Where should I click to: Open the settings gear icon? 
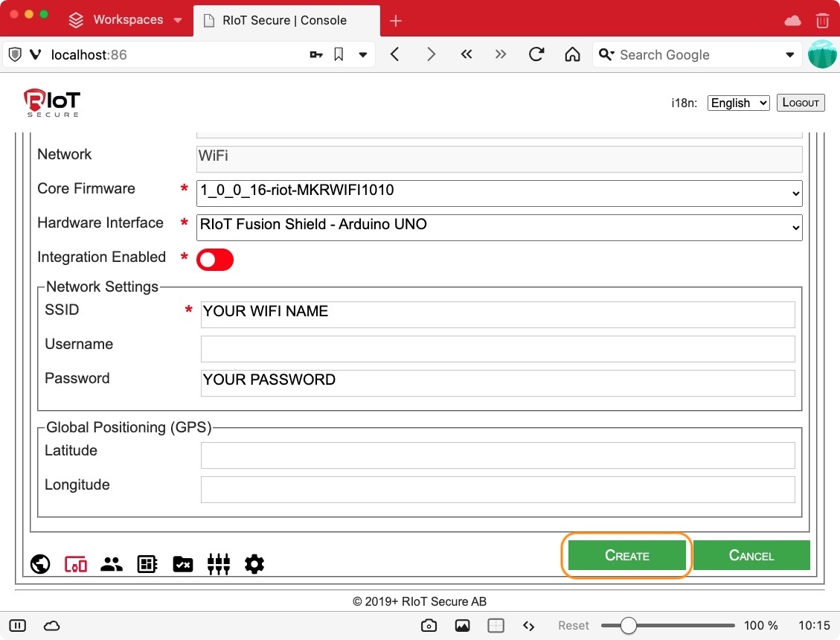coord(254,565)
